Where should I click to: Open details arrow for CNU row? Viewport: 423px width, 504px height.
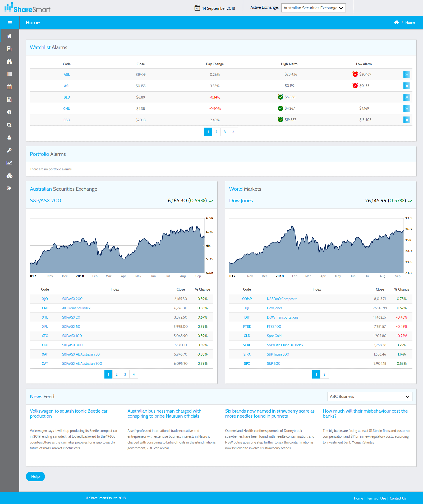(407, 109)
